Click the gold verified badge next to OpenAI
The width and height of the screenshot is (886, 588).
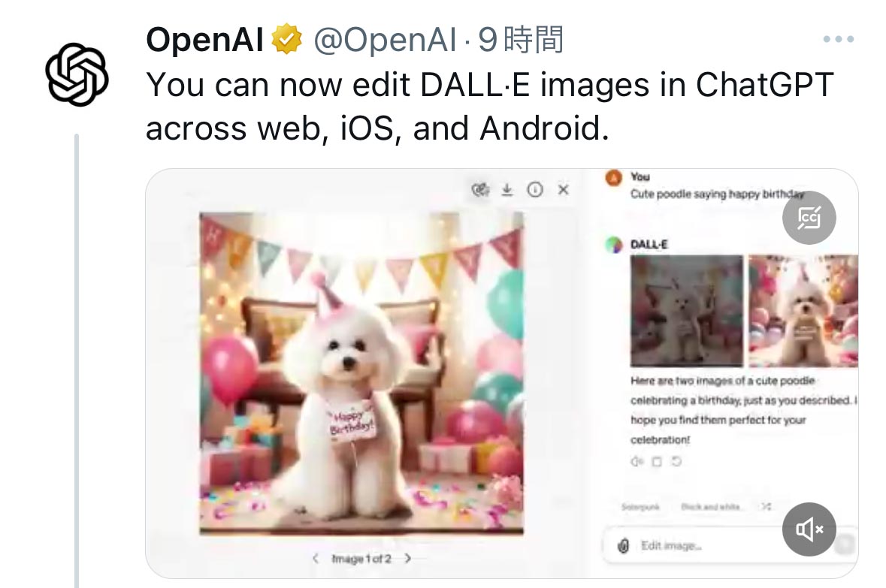(287, 39)
